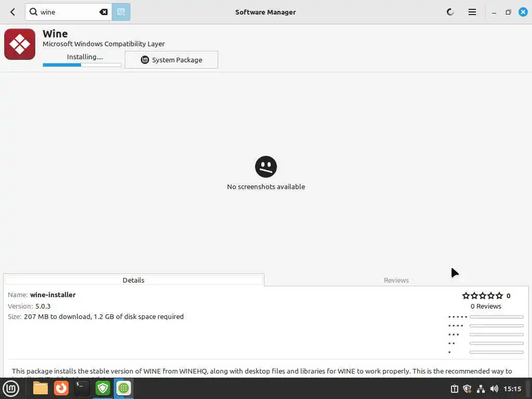Open the hamburger menu
532x399 pixels.
click(x=472, y=12)
